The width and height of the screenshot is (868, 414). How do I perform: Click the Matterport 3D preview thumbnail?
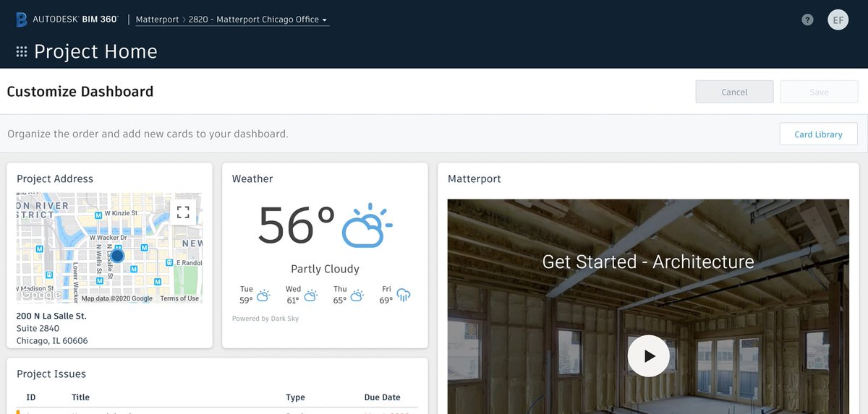point(648,306)
